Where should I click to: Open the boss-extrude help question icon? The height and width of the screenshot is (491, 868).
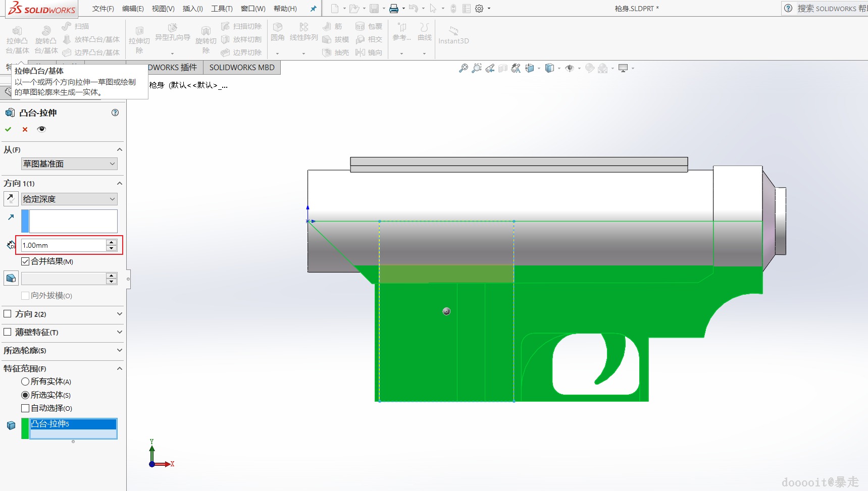click(115, 113)
